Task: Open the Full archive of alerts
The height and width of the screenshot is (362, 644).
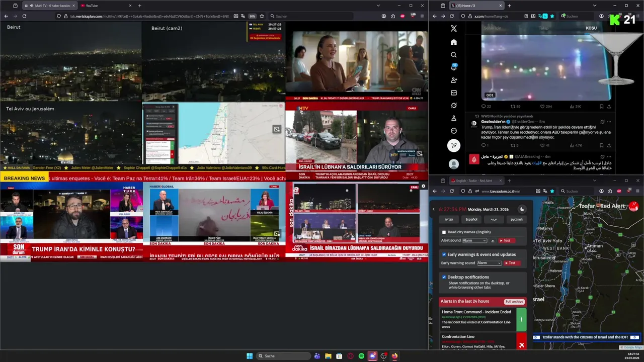Action: pyautogui.click(x=515, y=301)
